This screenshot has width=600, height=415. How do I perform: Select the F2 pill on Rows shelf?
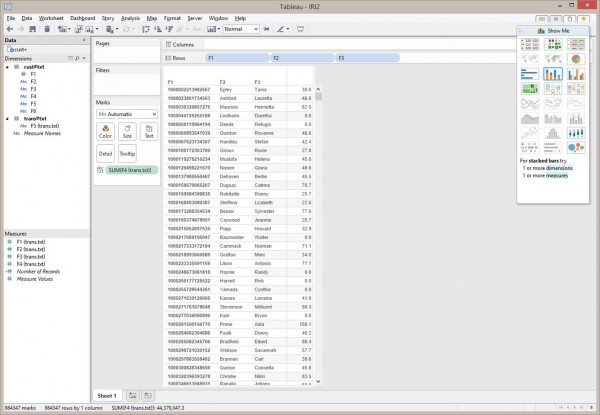[302, 58]
